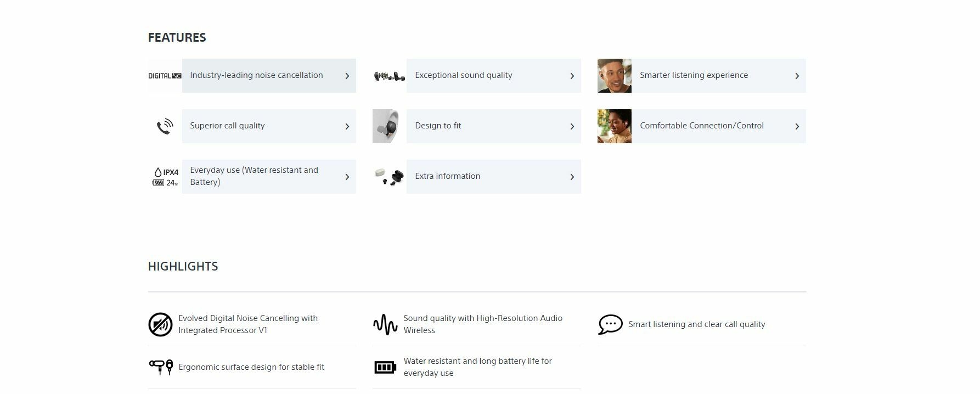Expand Industry-leading noise cancellation chevron

tap(347, 76)
